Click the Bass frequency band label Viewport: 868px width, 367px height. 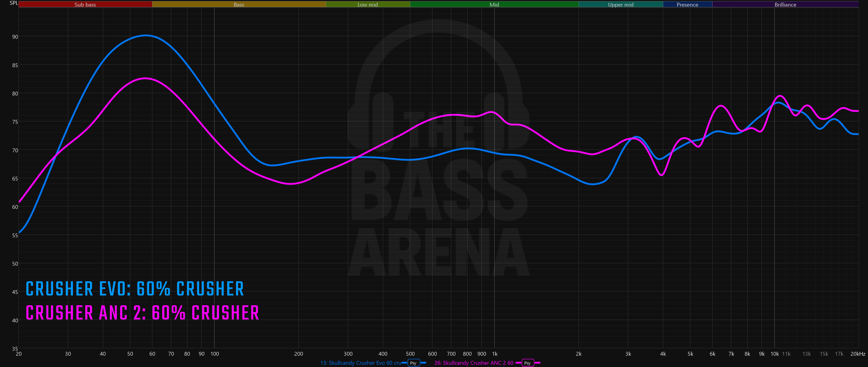239,5
